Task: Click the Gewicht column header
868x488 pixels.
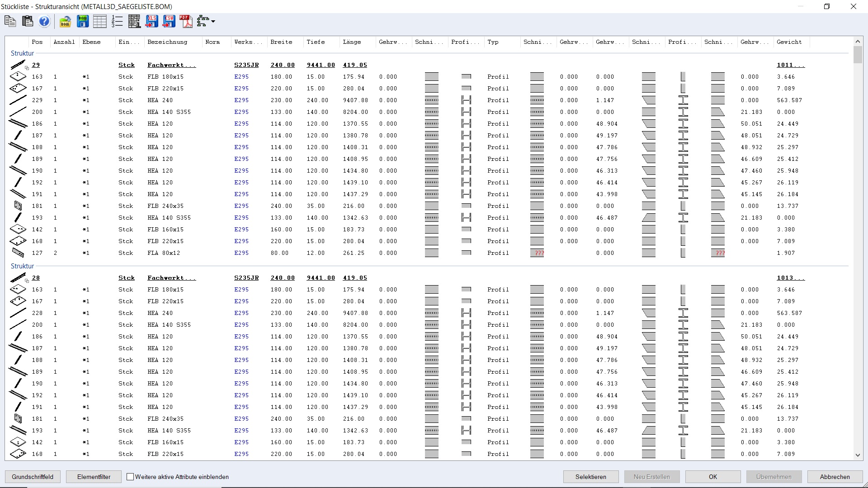Action: 789,42
